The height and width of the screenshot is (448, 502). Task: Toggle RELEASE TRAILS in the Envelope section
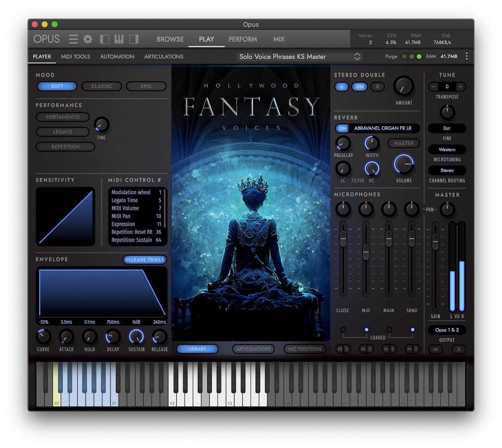click(x=144, y=259)
